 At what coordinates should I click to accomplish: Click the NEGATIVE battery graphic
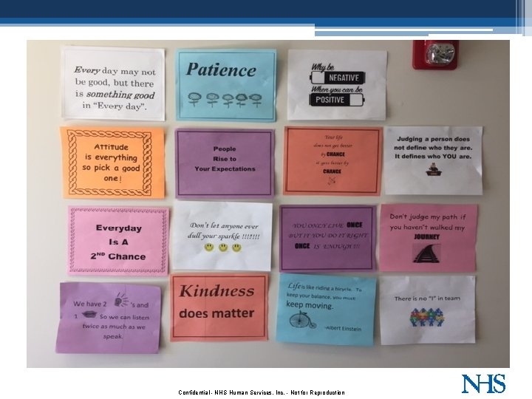coord(338,78)
